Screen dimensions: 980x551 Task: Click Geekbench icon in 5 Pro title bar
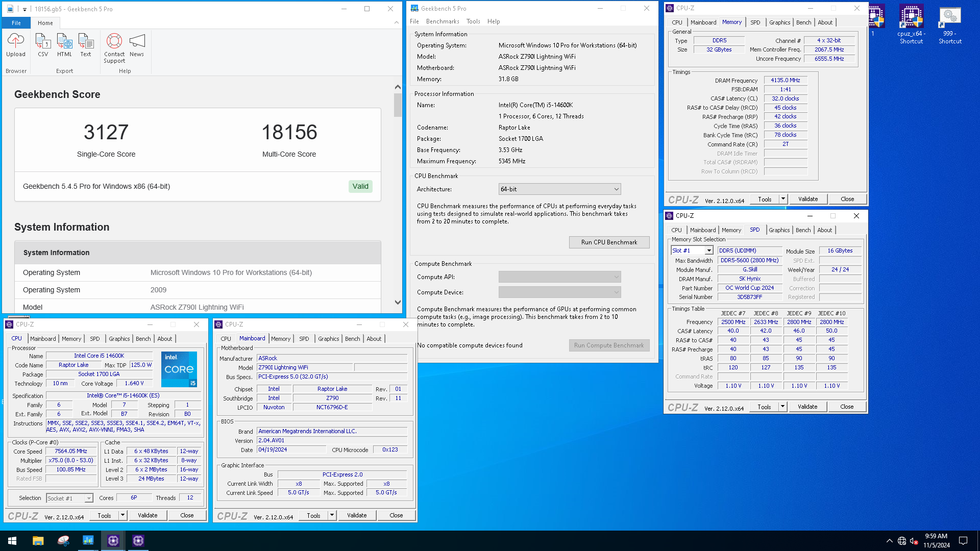(x=414, y=8)
